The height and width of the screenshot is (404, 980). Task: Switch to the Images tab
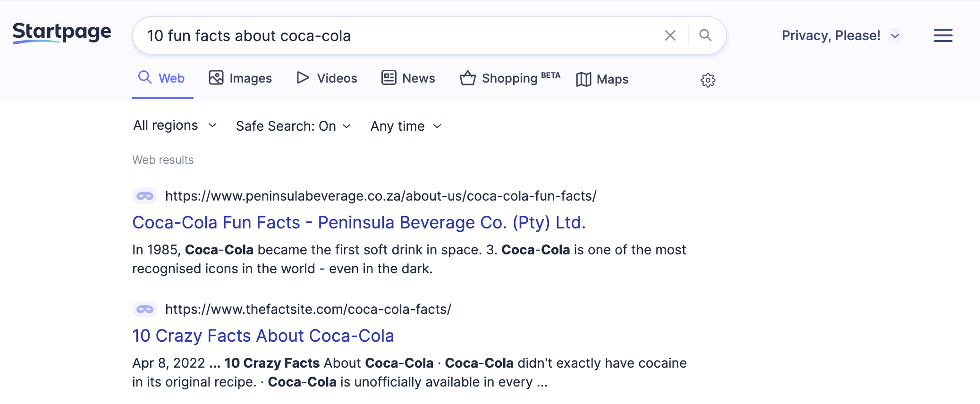point(240,78)
